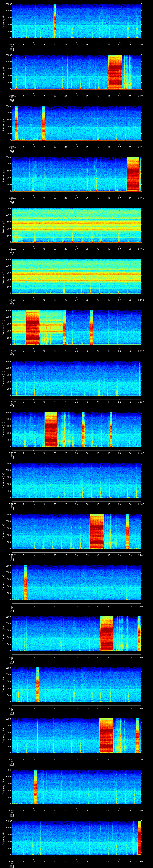The height and width of the screenshot is (868, 153).
Task: Select the '2:29:00' time label
Action: point(12,402)
